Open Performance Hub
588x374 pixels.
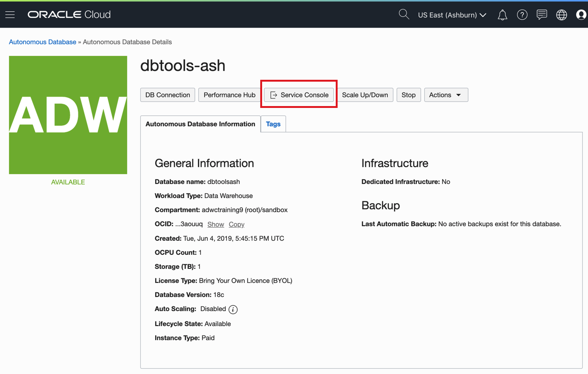point(229,95)
